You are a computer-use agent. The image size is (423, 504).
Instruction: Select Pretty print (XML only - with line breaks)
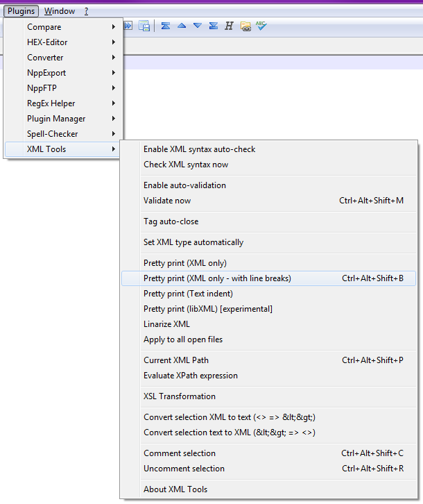tap(268, 278)
